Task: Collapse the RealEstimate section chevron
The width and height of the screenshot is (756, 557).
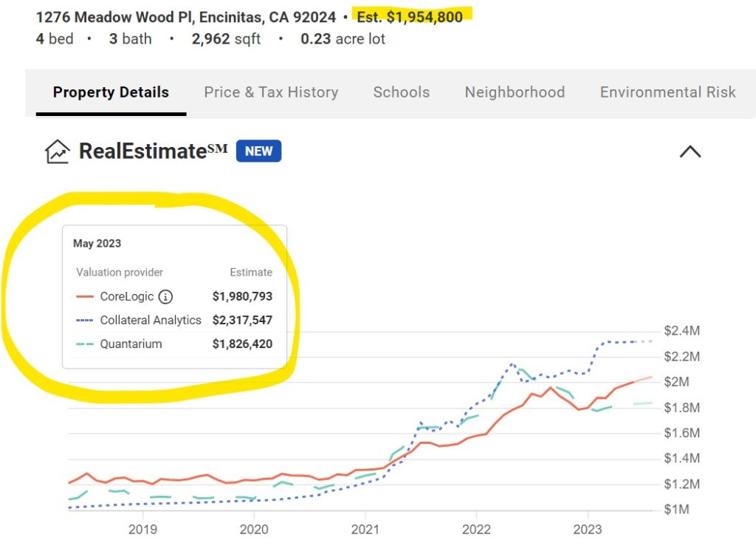Action: click(x=690, y=151)
